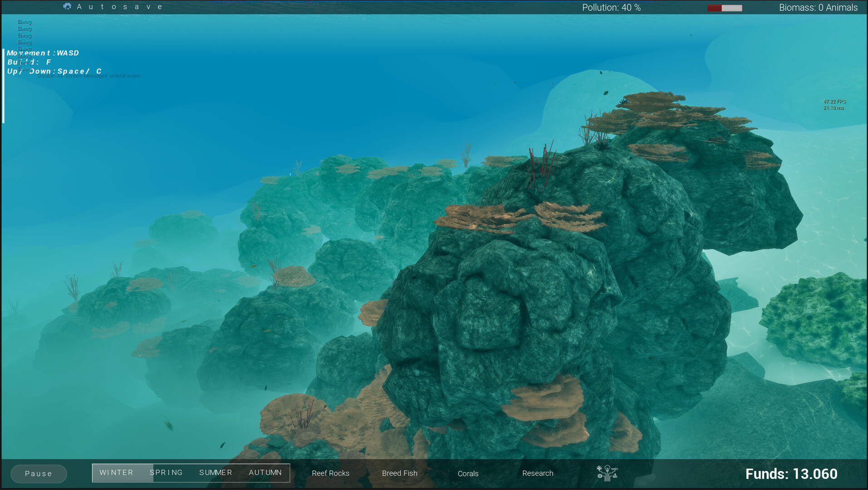
Task: Click the circular node of the tech tree emblem
Action: point(600,476)
